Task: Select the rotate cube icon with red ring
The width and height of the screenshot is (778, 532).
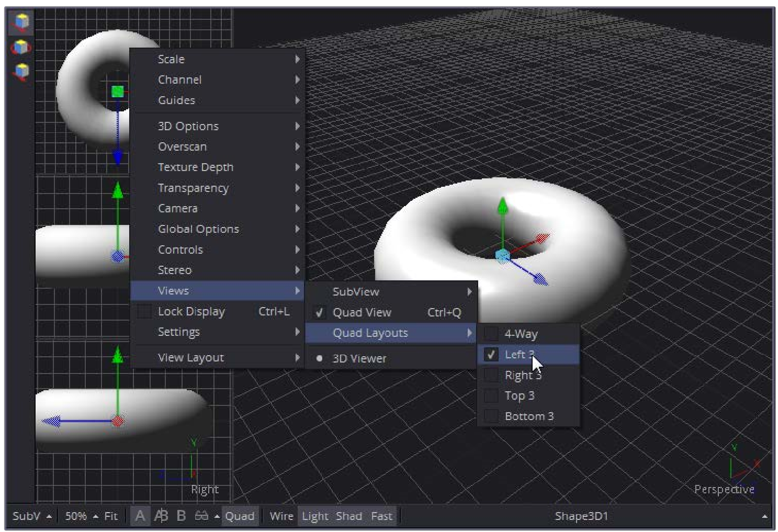Action: pos(21,47)
